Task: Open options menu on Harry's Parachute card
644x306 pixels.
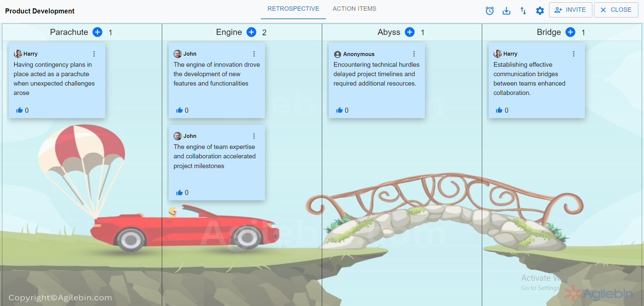Action: click(94, 54)
